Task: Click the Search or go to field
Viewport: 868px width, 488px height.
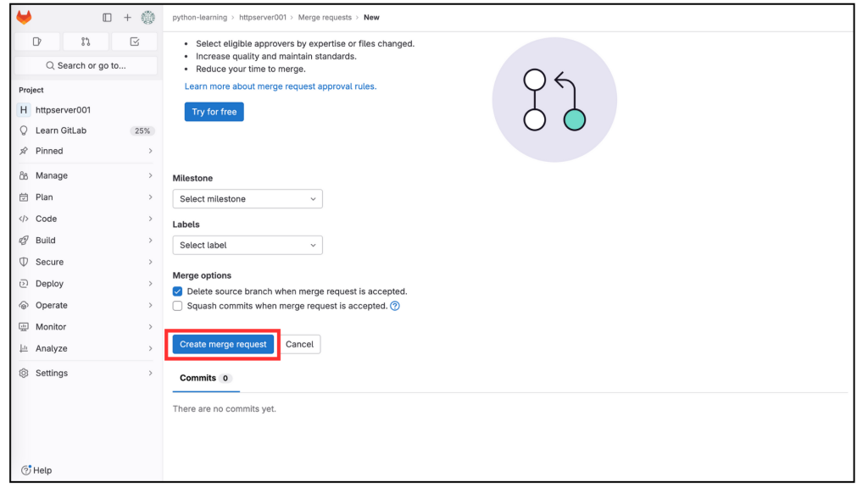Action: click(86, 65)
